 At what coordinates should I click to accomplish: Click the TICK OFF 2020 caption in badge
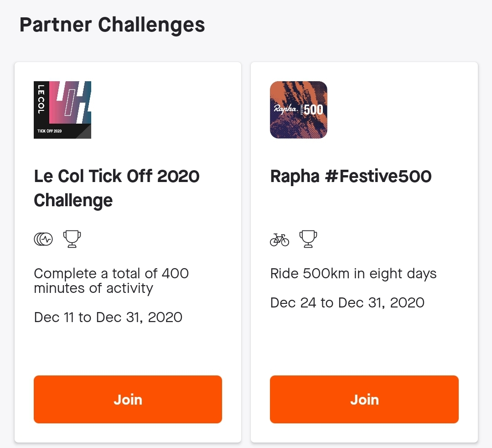(50, 131)
